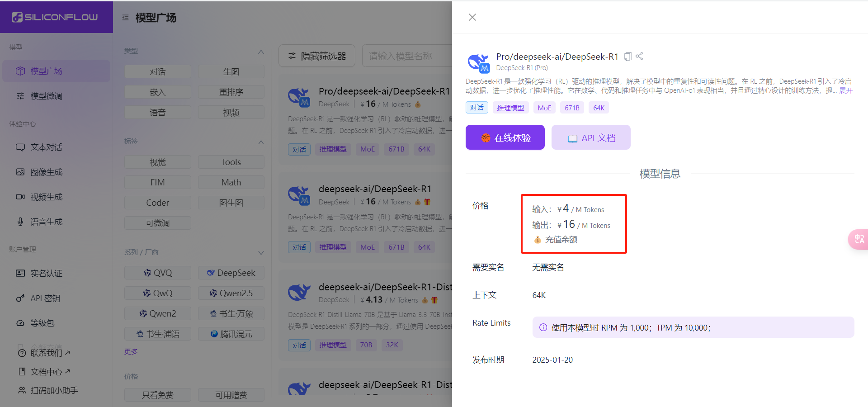Click the Rate Limits info icon
Viewport: 868px width, 407px height.
(543, 327)
